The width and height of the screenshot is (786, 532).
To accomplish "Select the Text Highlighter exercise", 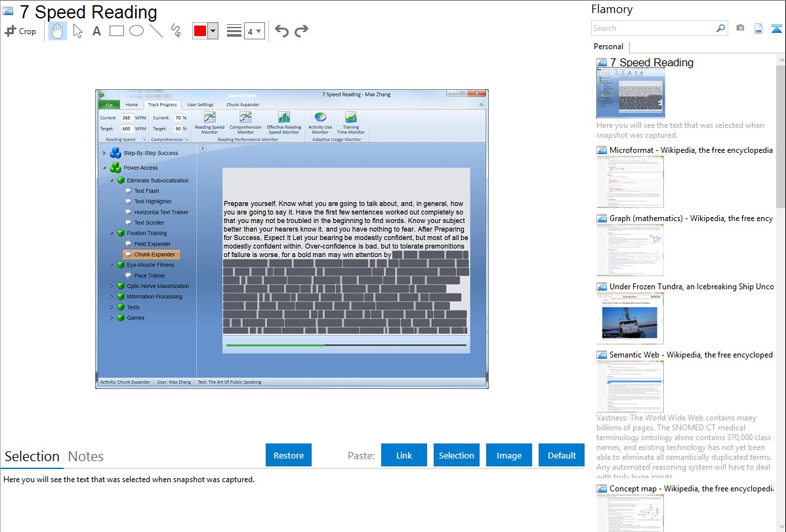I will pyautogui.click(x=153, y=201).
